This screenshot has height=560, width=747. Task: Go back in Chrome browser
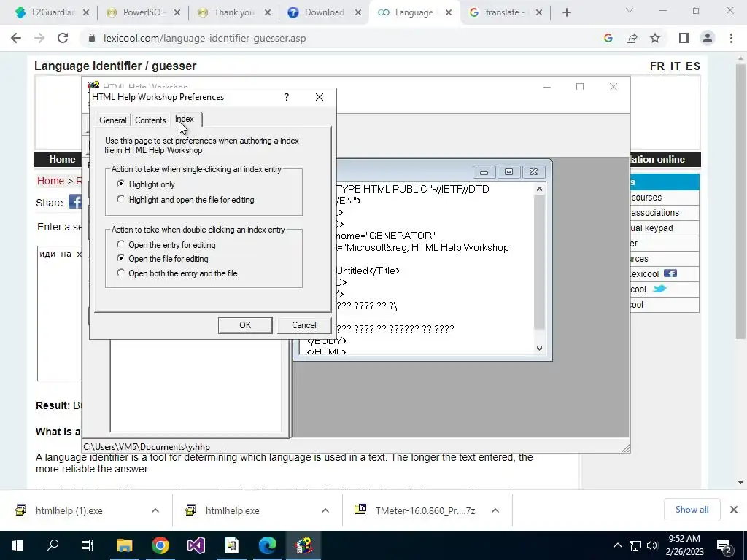16,38
